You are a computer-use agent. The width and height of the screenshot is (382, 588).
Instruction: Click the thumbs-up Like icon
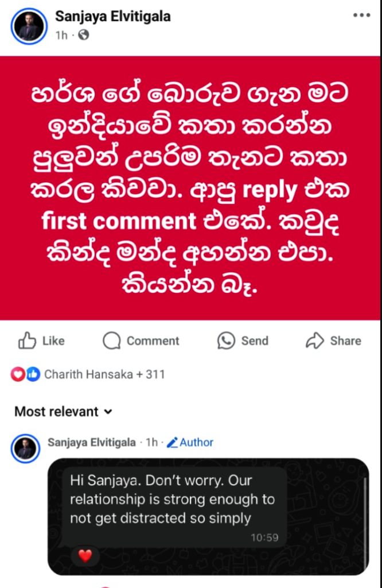click(x=27, y=341)
